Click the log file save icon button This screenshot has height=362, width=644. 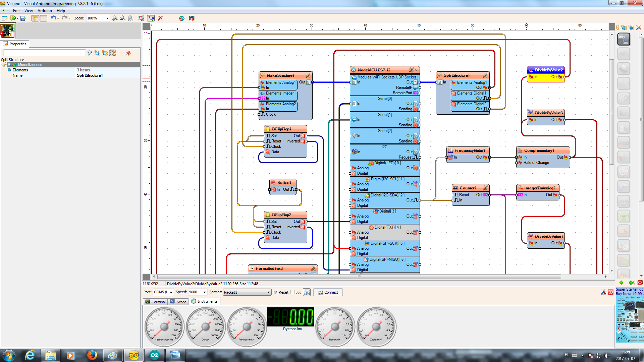pyautogui.click(x=307, y=292)
